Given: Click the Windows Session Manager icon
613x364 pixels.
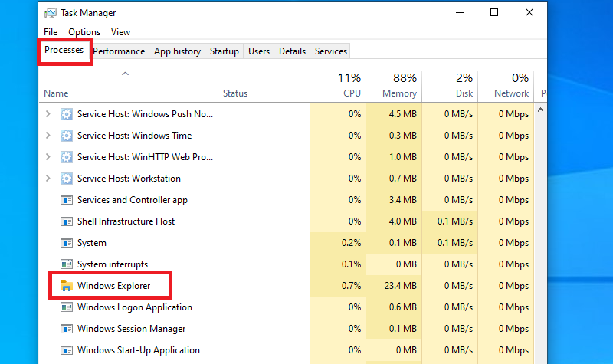Looking at the screenshot, I should pos(67,329).
